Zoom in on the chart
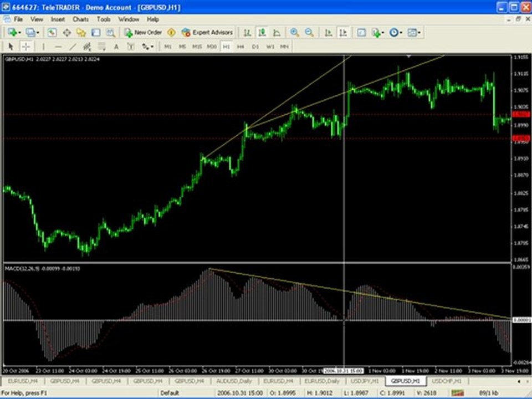 pos(294,33)
